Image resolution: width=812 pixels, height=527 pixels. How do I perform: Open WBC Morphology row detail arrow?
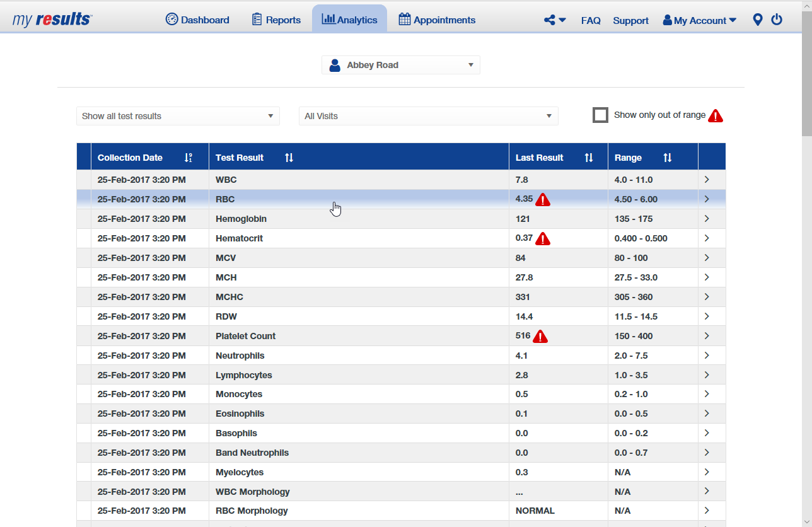707,492
